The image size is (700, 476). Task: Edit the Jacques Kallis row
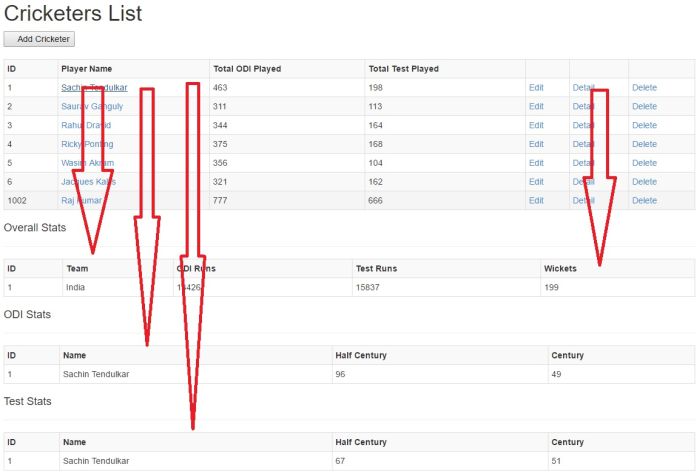536,181
